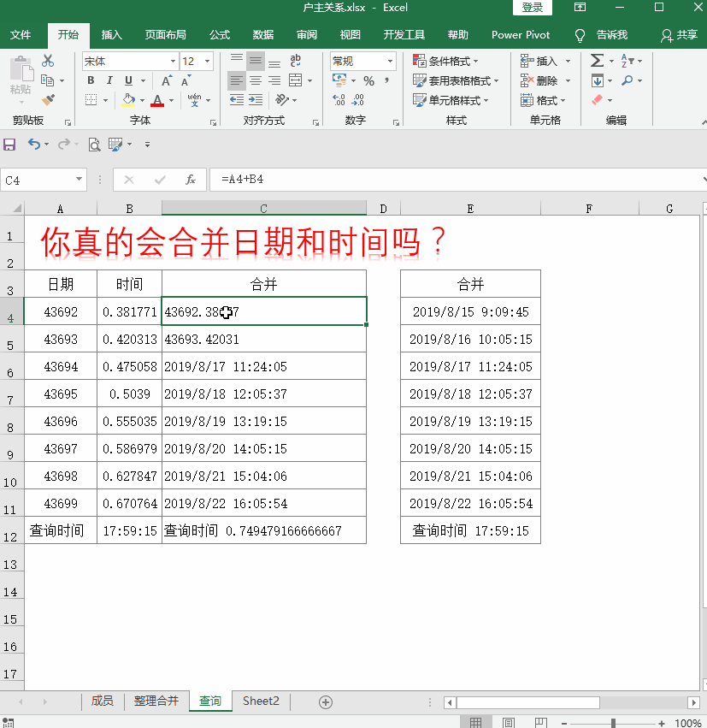Decrease decimal places
This screenshot has height=728, width=707.
click(x=358, y=100)
